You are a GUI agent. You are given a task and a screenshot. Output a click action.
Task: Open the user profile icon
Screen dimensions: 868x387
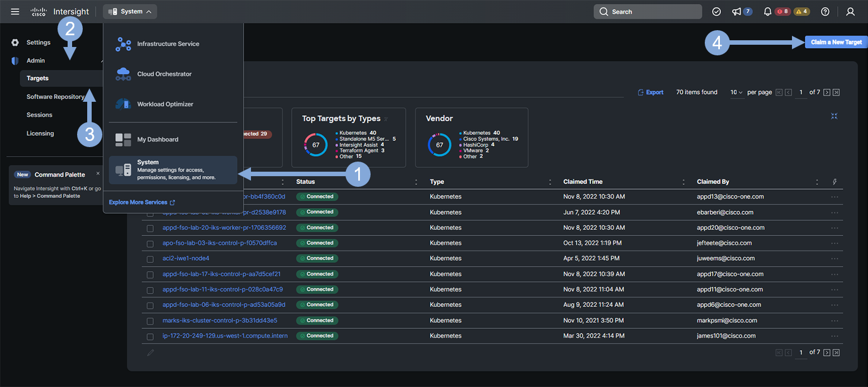[851, 12]
